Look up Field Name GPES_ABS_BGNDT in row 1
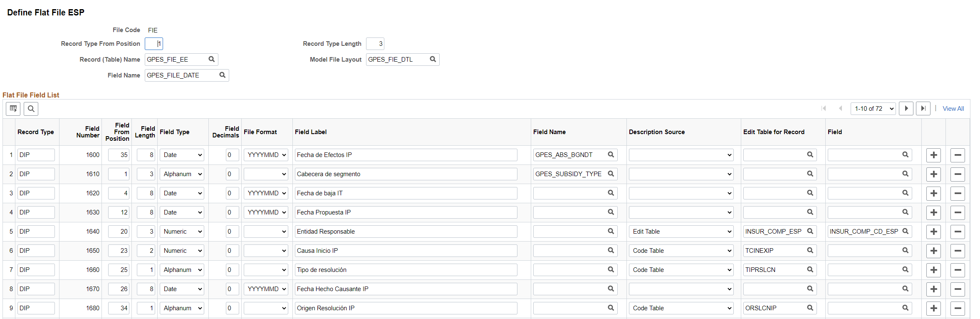 point(611,155)
